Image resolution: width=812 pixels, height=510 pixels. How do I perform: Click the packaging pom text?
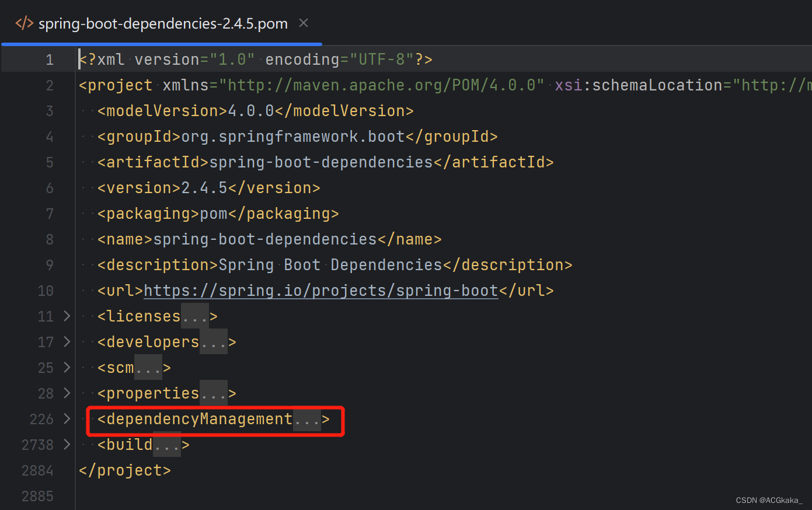point(218,214)
